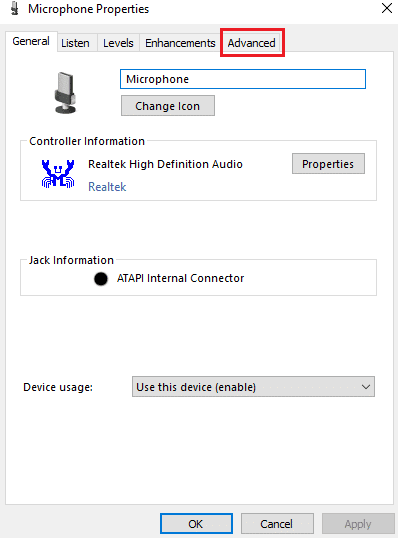Click the Jack Information group heading
Screen dimensions: 398x538
pyautogui.click(x=71, y=260)
